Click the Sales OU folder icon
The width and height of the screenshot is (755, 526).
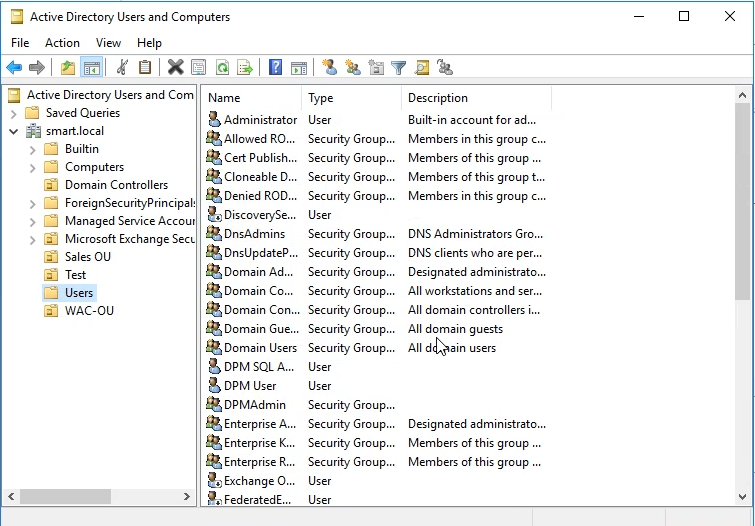tap(51, 257)
